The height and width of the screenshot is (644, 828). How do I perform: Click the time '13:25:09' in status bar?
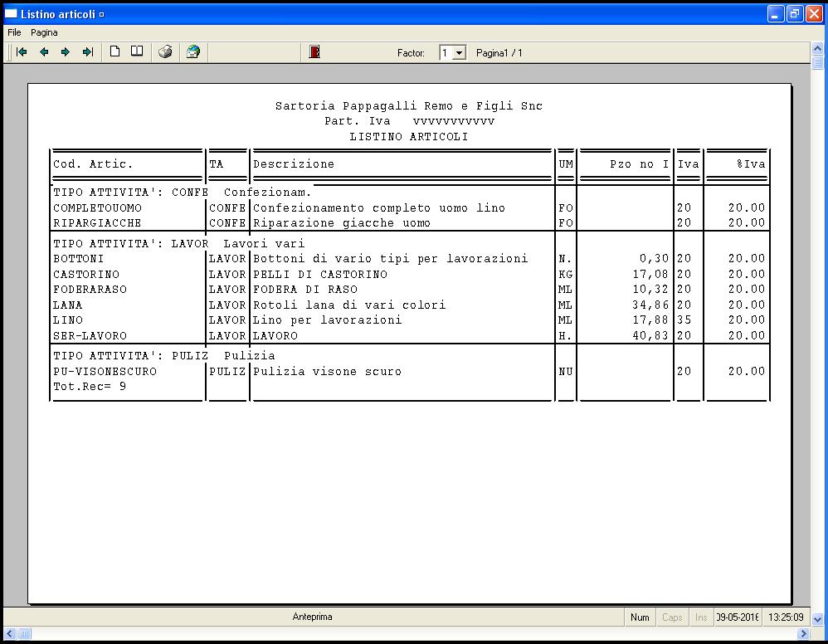pyautogui.click(x=786, y=617)
